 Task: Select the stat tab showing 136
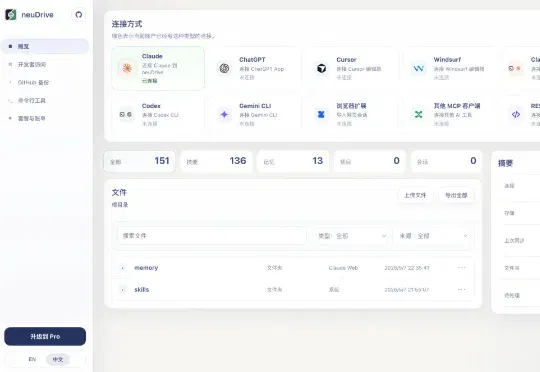coord(216,161)
